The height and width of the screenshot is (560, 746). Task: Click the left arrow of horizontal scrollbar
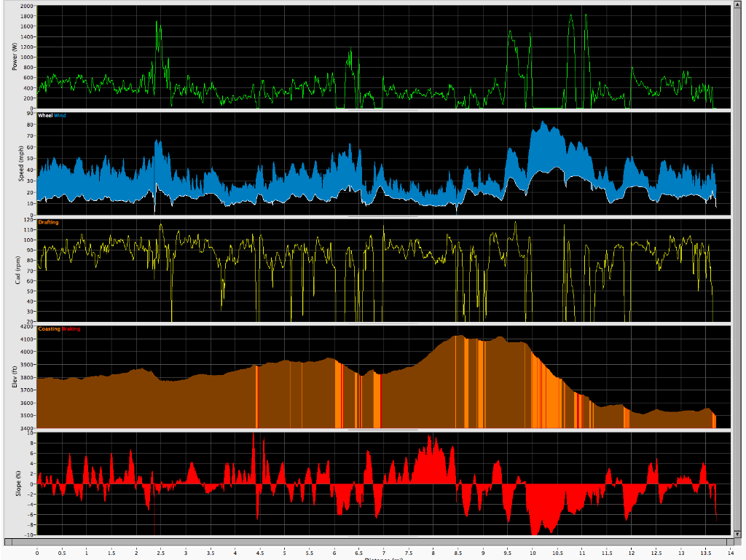tap(9, 541)
